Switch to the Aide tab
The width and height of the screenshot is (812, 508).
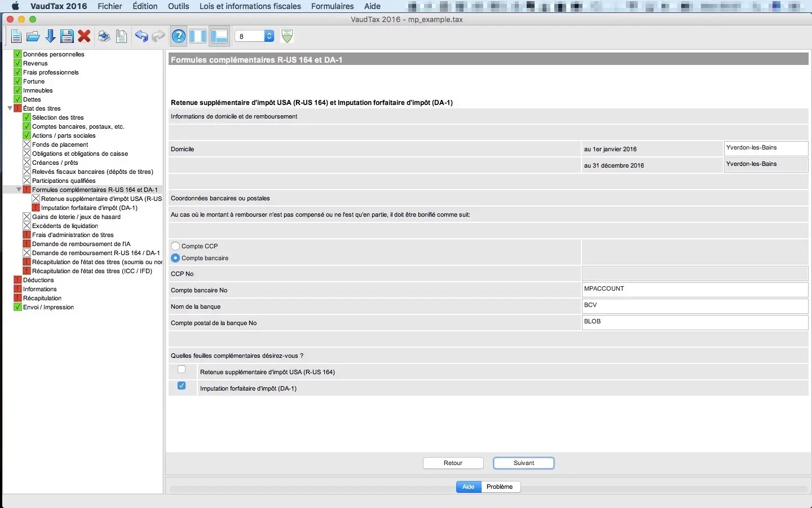(469, 487)
